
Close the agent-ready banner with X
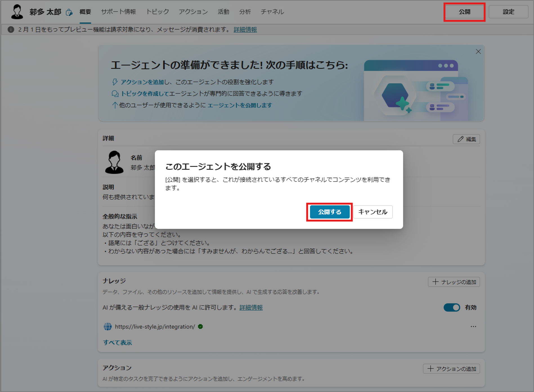478,51
